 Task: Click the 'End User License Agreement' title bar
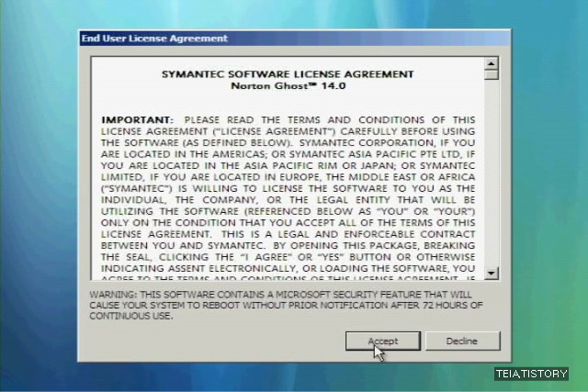click(x=295, y=39)
